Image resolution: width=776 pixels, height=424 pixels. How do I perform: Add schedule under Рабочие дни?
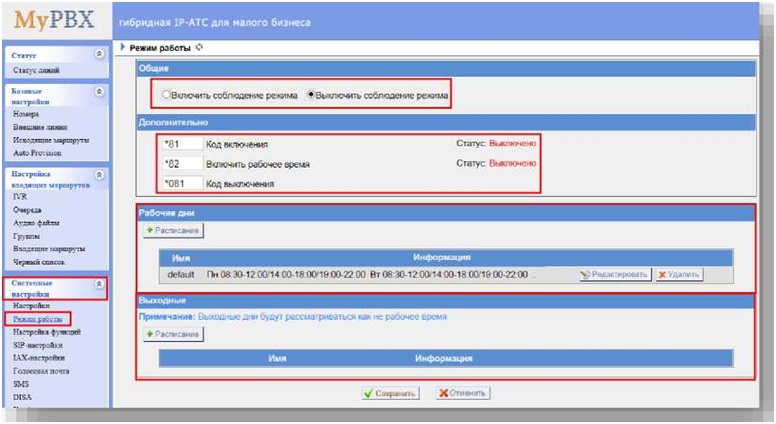click(x=174, y=231)
